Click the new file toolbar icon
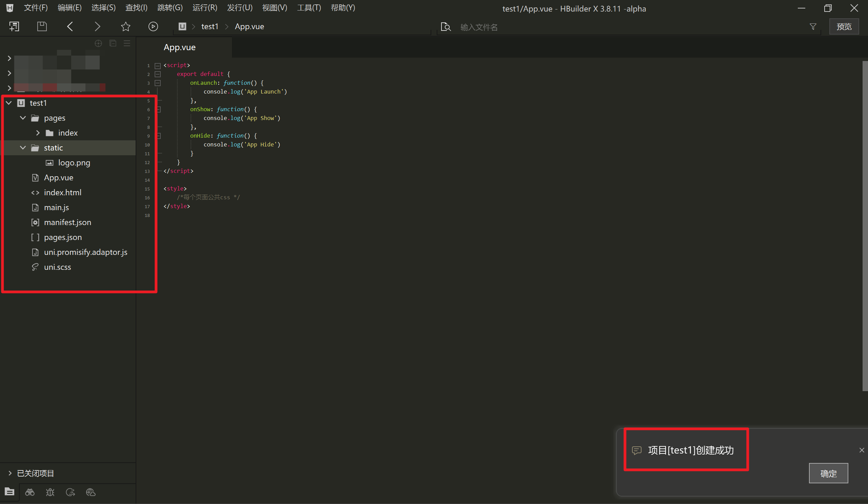The width and height of the screenshot is (868, 504). (14, 26)
